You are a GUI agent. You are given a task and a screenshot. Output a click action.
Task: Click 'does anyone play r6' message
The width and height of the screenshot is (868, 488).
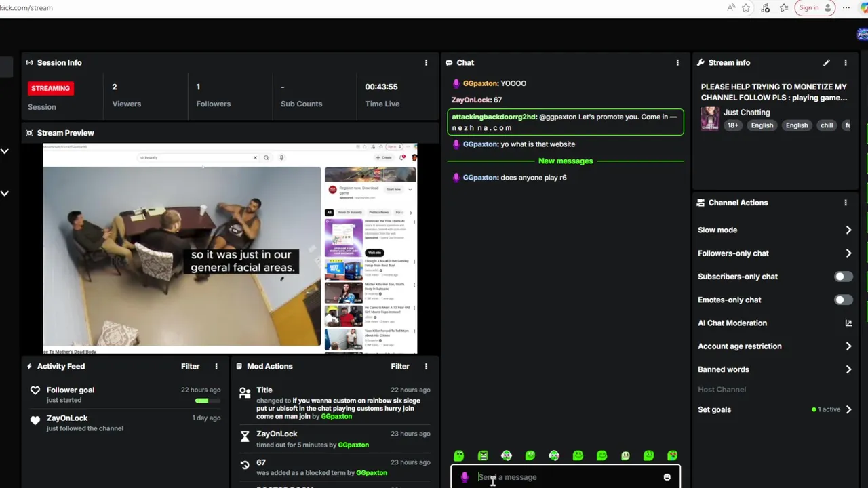coord(534,178)
